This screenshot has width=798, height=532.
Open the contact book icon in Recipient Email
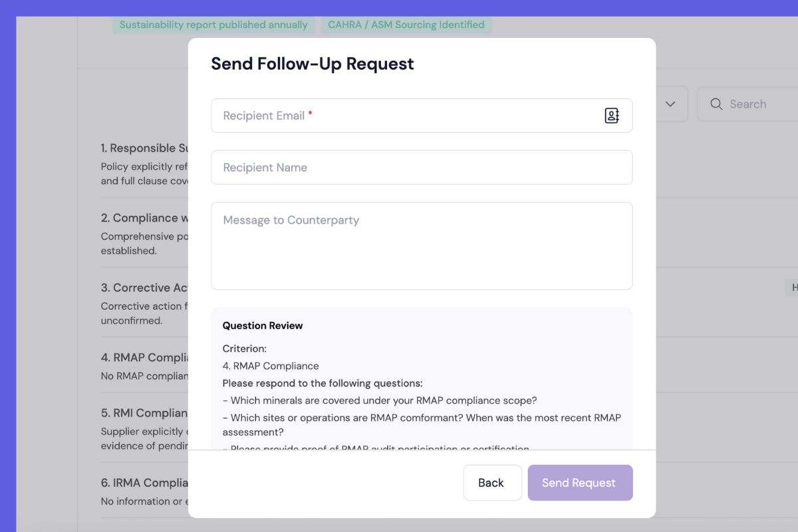tap(611, 115)
